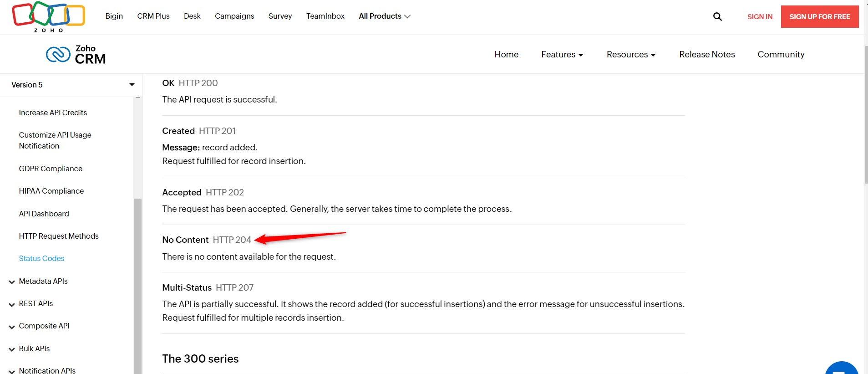Click the sidebar scrollbar thumb
Screen dimensions: 868x374
click(x=137, y=286)
